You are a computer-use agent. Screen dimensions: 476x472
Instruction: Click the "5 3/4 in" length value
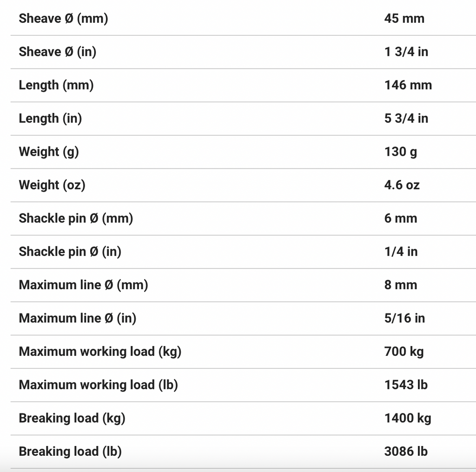coord(406,119)
